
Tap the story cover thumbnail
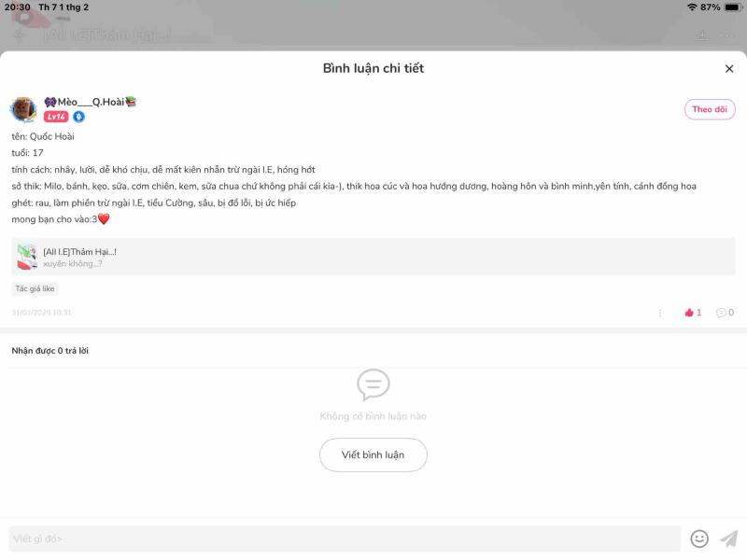(x=27, y=258)
